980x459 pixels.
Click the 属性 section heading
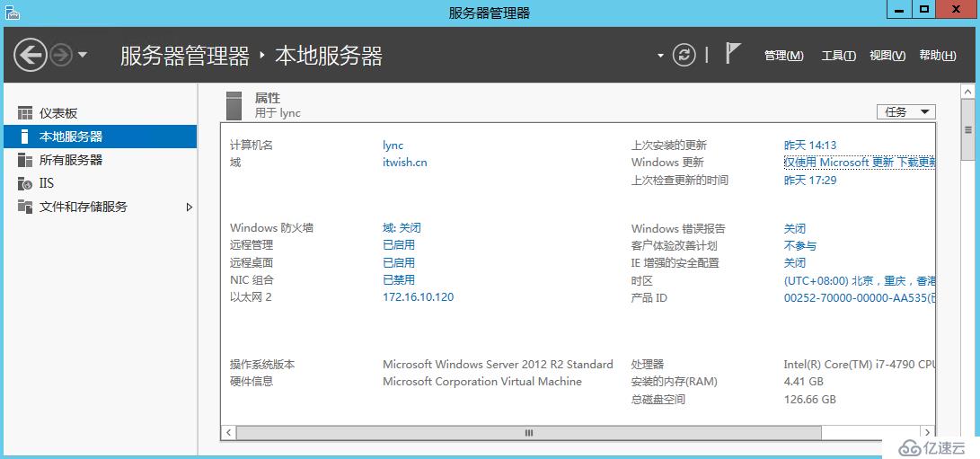coord(268,98)
